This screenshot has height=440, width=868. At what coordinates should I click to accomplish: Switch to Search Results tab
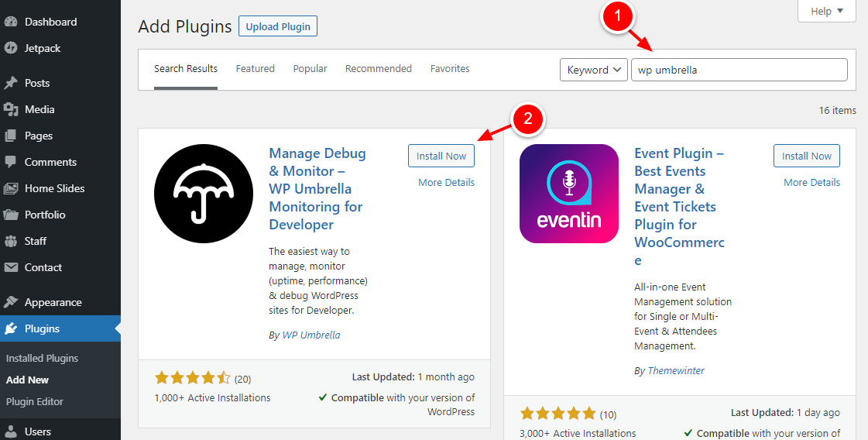click(x=185, y=69)
